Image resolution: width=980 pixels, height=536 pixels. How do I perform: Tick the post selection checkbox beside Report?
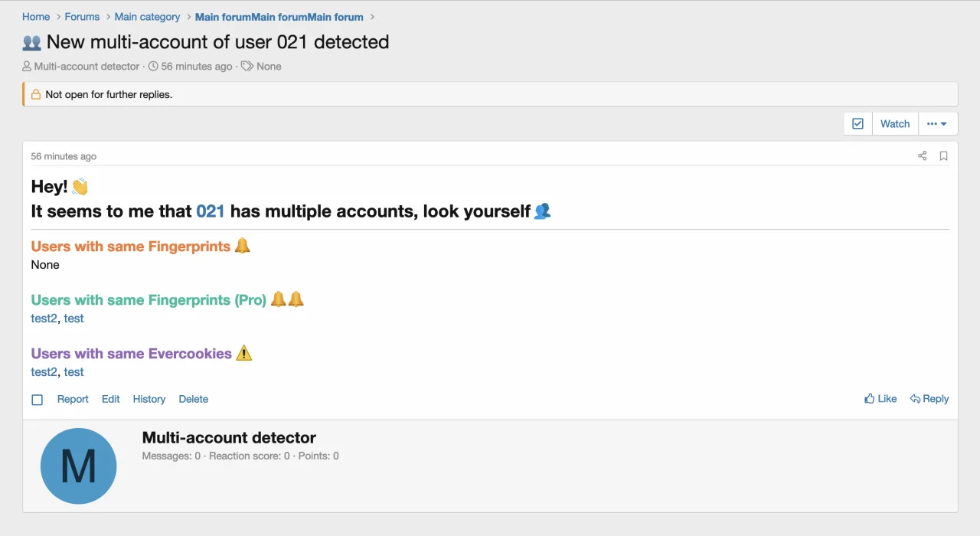38,400
